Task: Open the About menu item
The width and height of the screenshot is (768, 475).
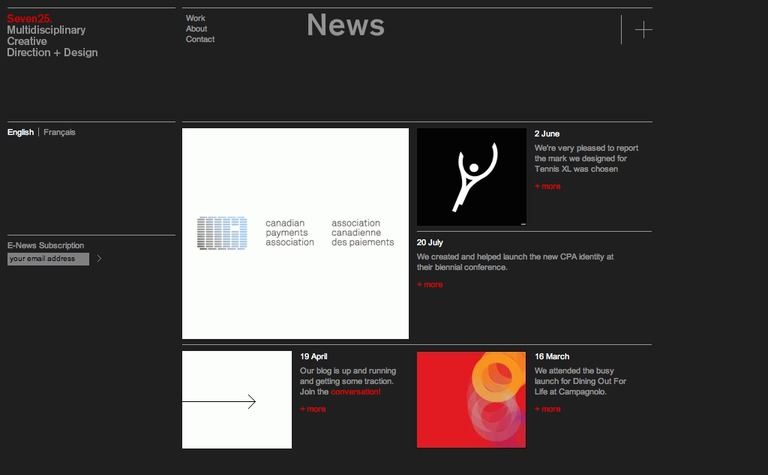Action: 196,29
